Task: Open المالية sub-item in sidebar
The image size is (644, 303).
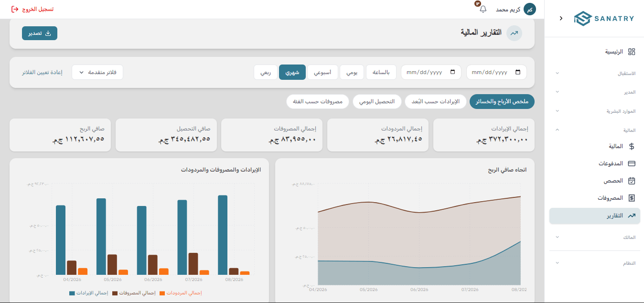Action: pyautogui.click(x=594, y=146)
